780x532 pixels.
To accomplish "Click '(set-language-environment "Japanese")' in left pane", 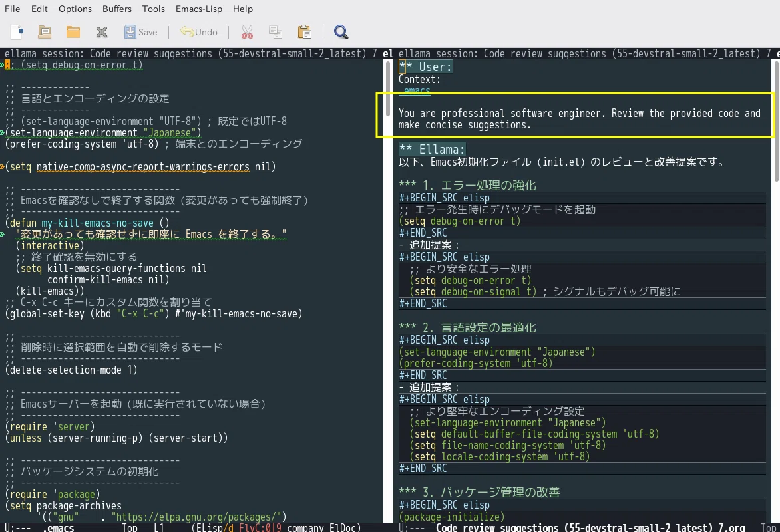I will tap(103, 133).
